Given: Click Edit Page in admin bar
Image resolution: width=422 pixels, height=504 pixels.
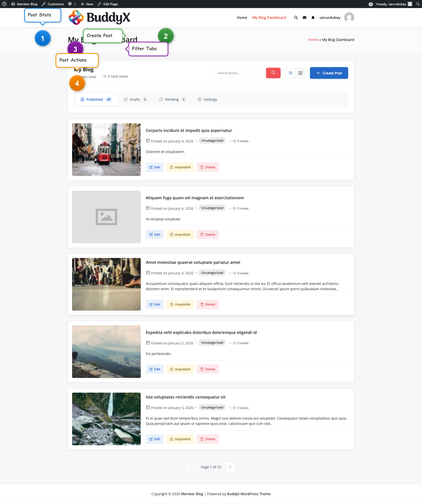Looking at the screenshot, I should [x=108, y=4].
